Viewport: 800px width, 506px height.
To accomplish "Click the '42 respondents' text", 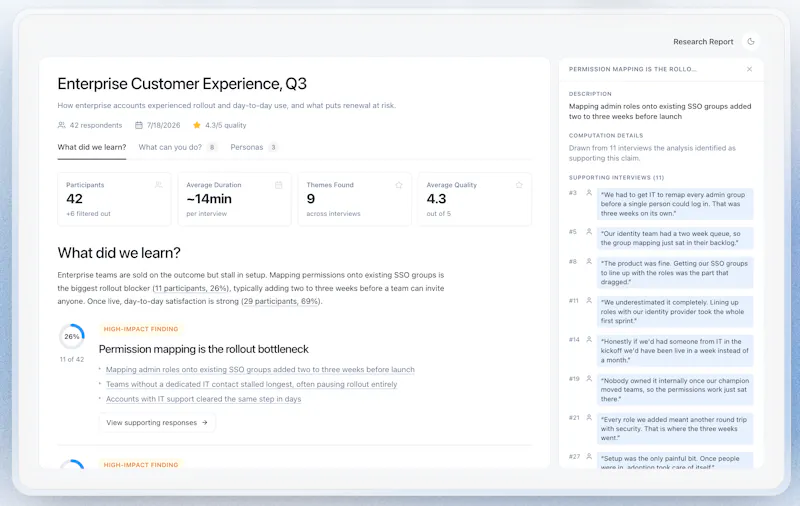I will point(96,125).
